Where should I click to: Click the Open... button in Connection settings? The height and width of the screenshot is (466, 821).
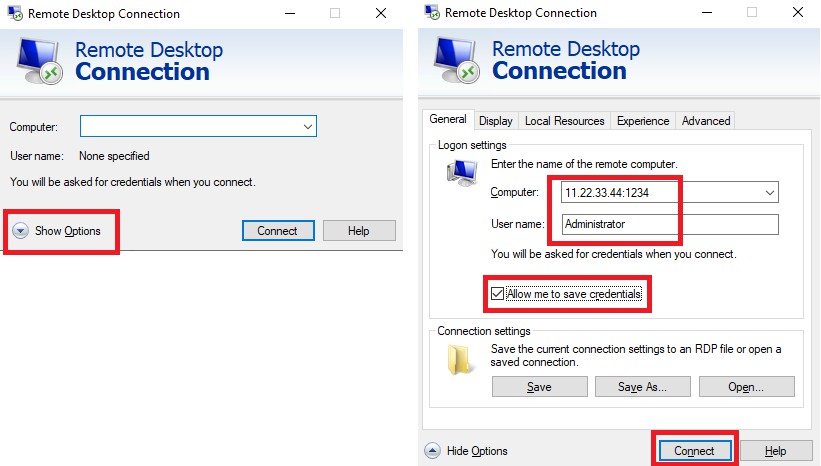pos(746,387)
